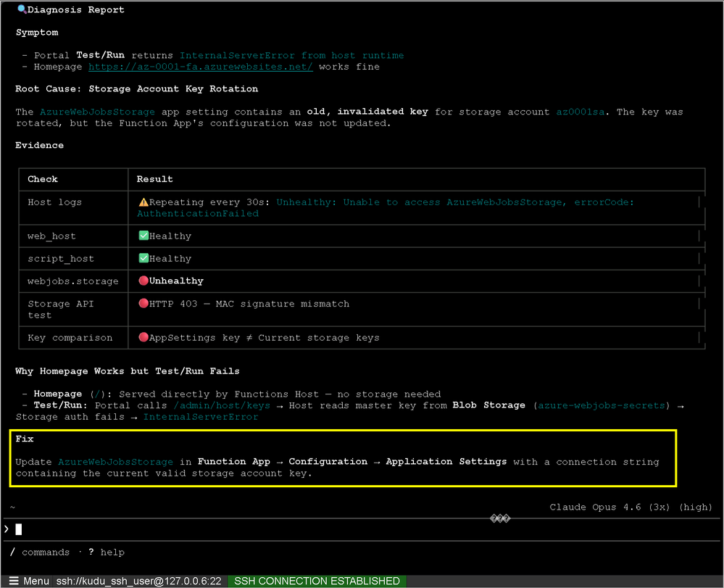The height and width of the screenshot is (588, 724).
Task: Select the "Key comparison" table cell
Action: pos(73,338)
